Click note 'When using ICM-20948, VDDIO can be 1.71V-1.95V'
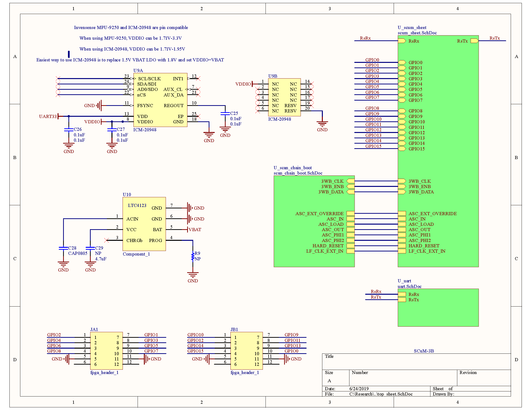 [x=132, y=49]
